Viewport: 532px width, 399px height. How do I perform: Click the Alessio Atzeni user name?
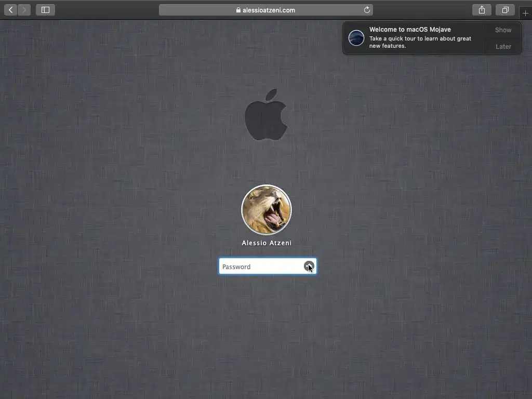[267, 243]
